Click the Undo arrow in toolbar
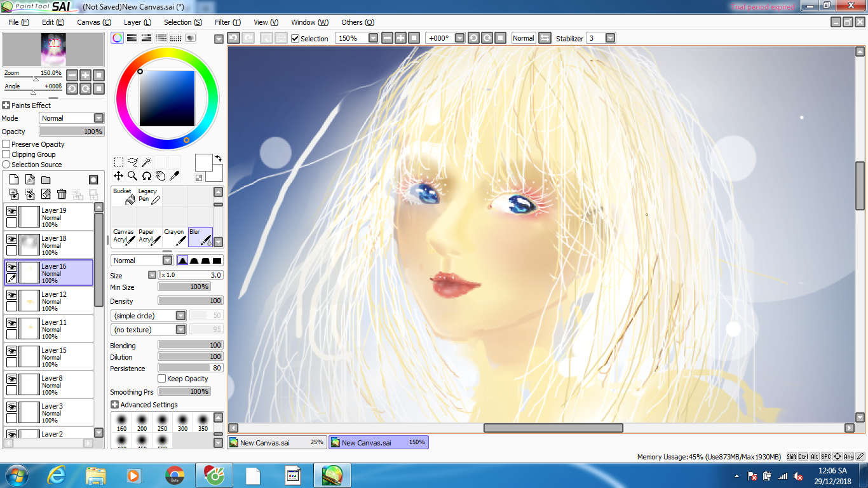 [x=233, y=38]
